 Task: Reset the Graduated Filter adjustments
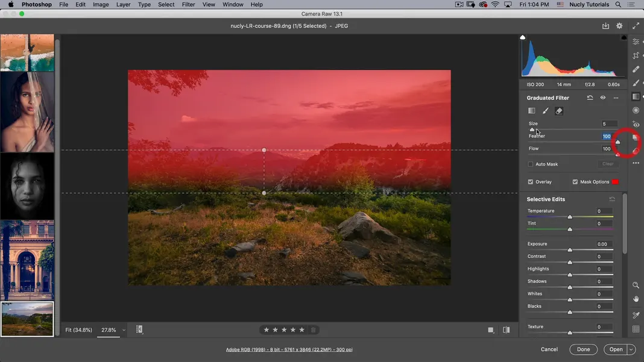pyautogui.click(x=590, y=98)
